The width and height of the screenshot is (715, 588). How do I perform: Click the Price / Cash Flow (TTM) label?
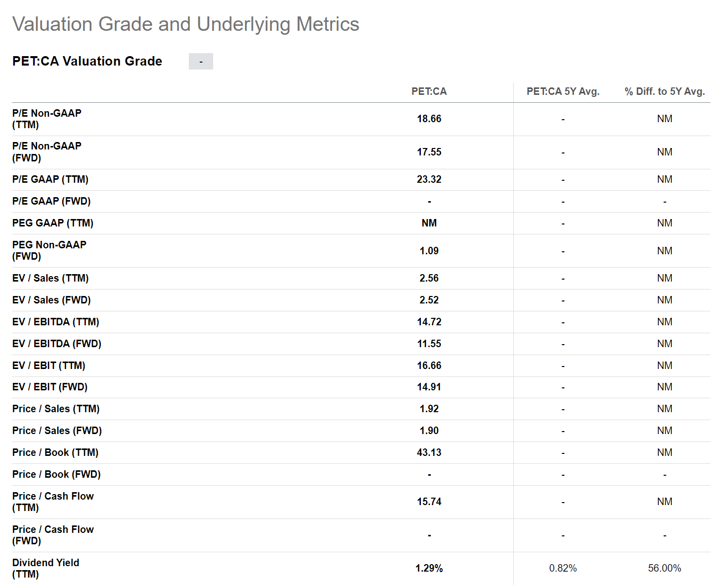point(53,502)
